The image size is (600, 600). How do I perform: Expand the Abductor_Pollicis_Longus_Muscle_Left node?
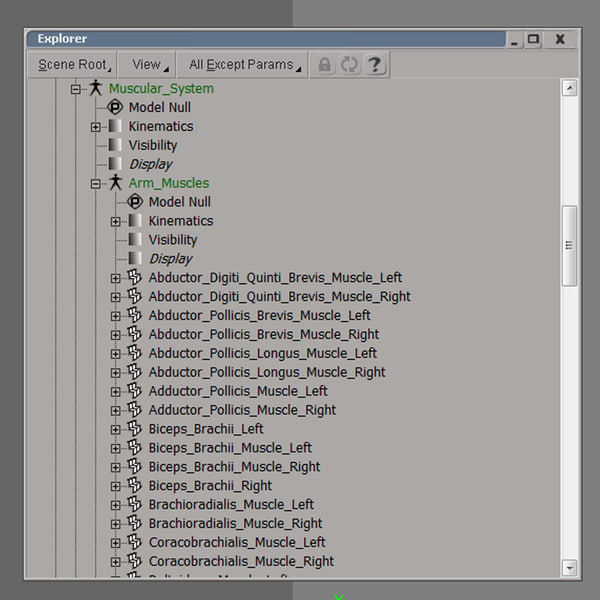[116, 354]
